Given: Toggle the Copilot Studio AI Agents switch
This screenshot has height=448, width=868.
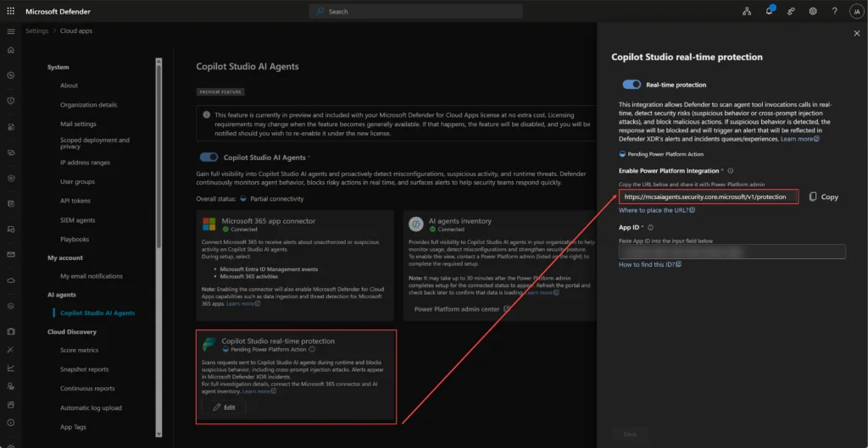Looking at the screenshot, I should pyautogui.click(x=209, y=158).
